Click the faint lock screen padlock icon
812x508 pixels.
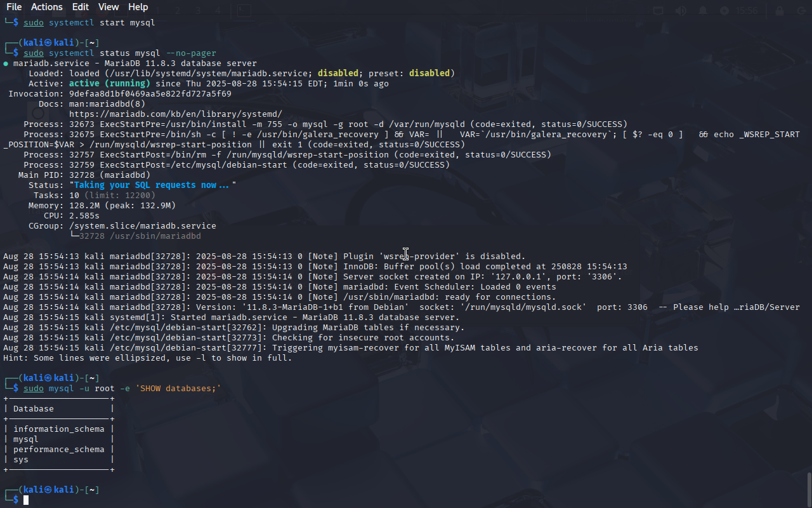[780, 11]
